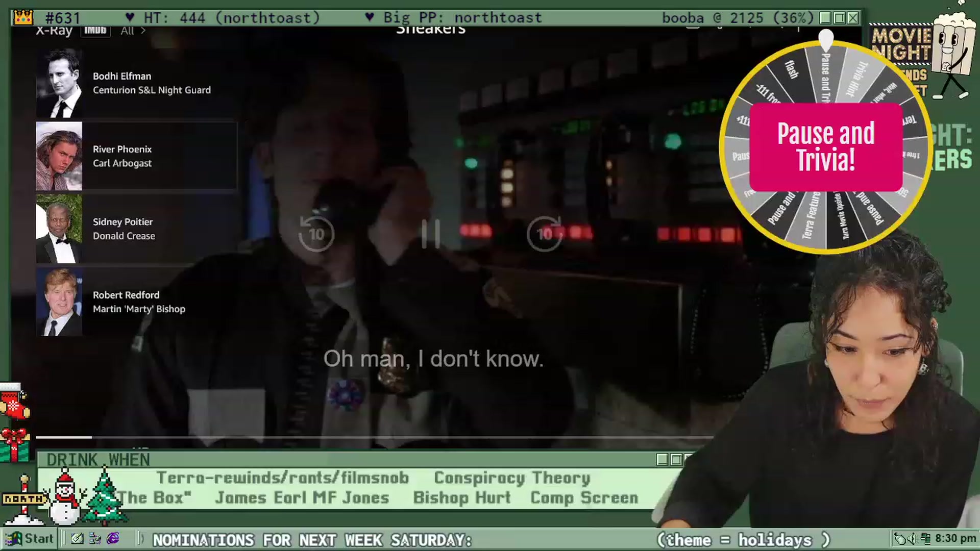Image resolution: width=980 pixels, height=551 pixels.
Task: Click the Terra-rewinds/rants/filmsnob rule
Action: pos(283,478)
